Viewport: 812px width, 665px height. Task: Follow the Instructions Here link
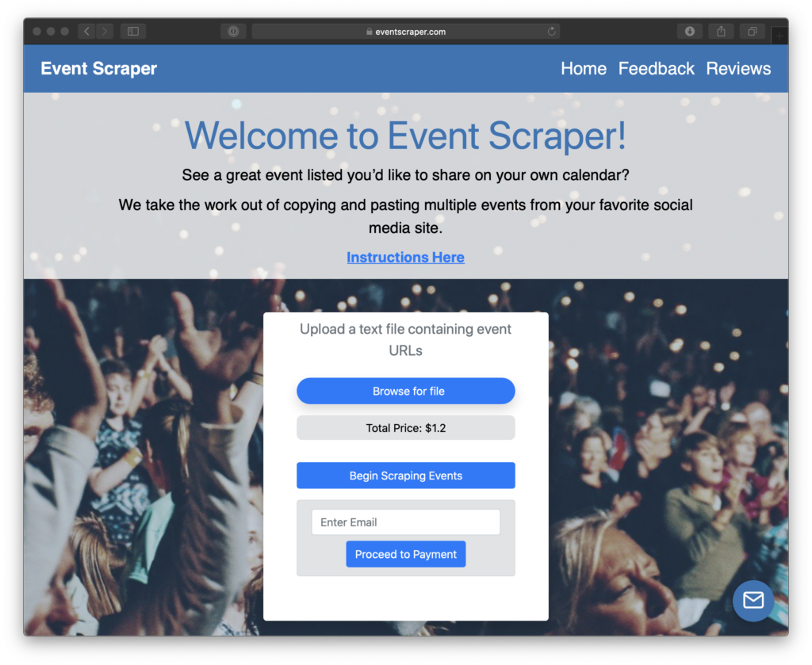[405, 258]
